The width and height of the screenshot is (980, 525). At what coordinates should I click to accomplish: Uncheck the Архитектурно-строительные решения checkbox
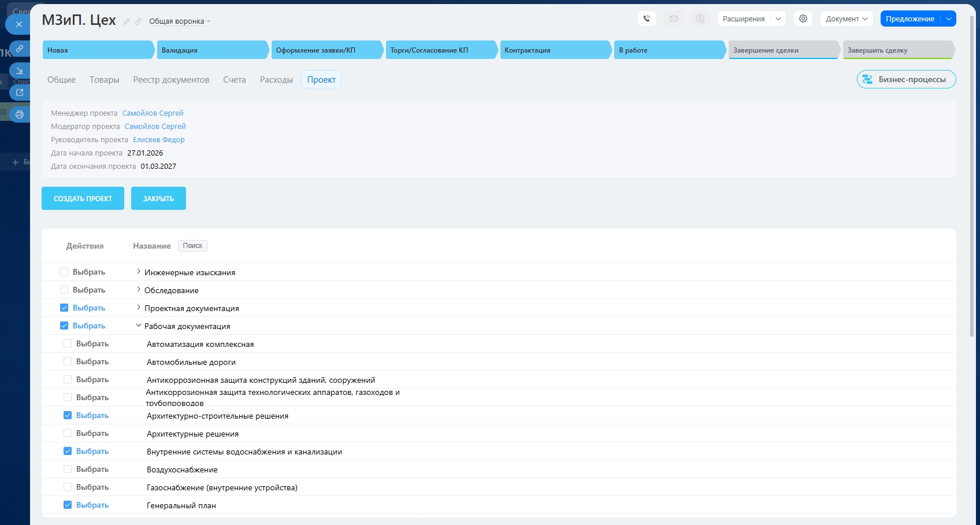click(x=68, y=415)
